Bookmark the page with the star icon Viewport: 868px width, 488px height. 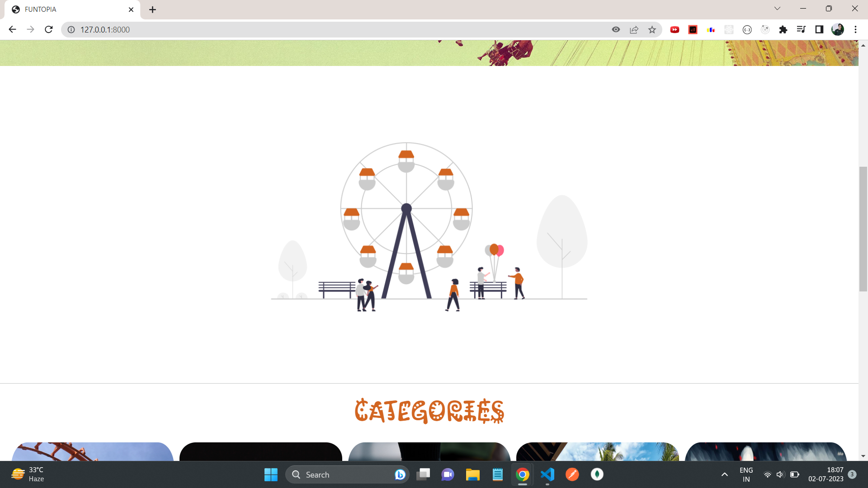(652, 29)
